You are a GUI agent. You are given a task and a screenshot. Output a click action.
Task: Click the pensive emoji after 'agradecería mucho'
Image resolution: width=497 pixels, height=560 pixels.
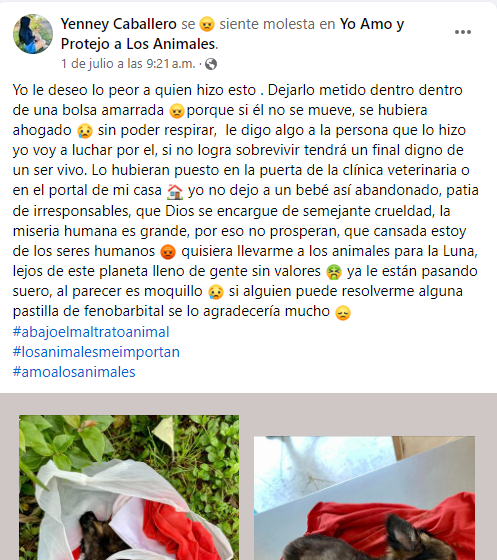click(x=343, y=313)
